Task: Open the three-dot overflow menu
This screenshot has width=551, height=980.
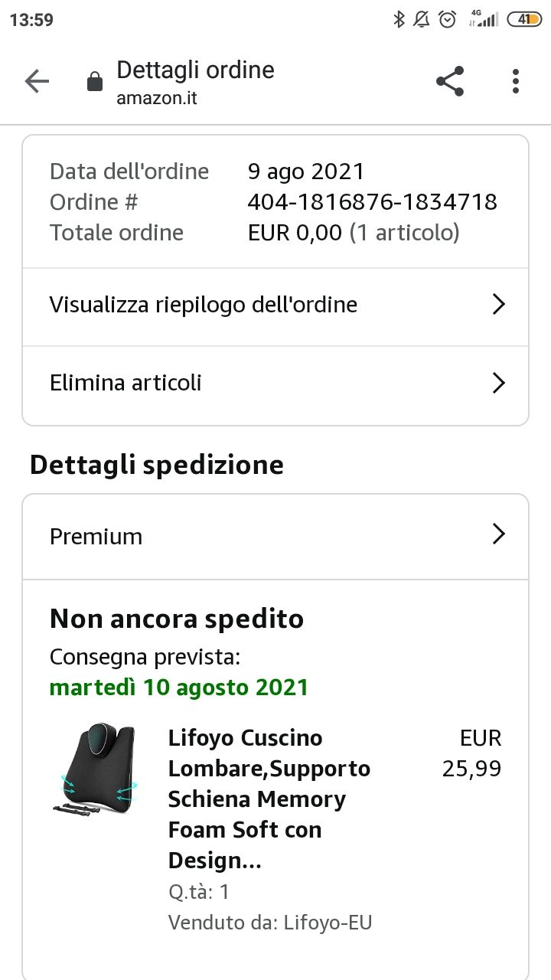Action: (516, 81)
